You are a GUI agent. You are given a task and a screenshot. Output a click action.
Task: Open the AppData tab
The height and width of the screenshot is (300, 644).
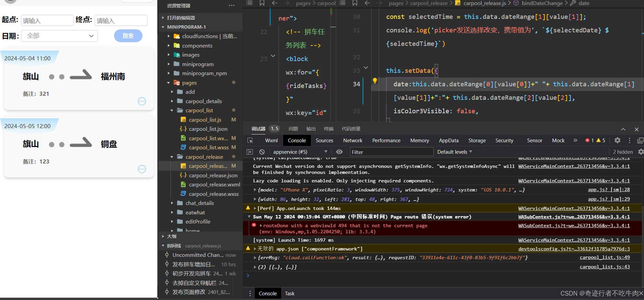coord(449,141)
